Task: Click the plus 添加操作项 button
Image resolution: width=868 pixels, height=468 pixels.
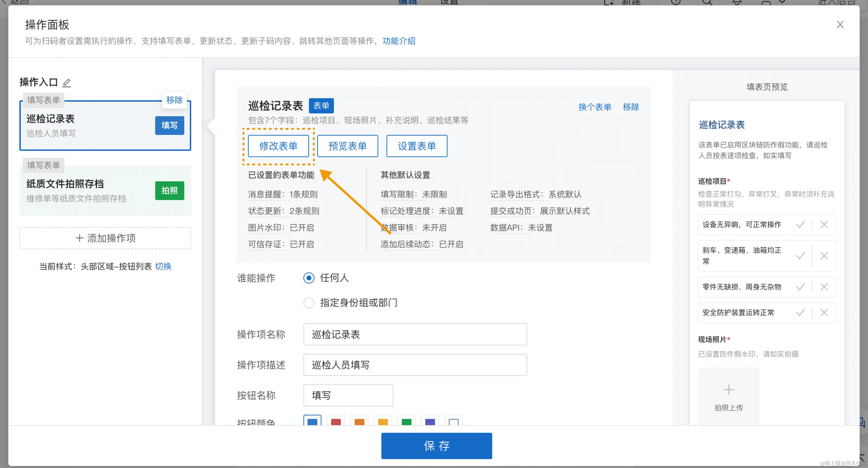Action: pos(105,238)
